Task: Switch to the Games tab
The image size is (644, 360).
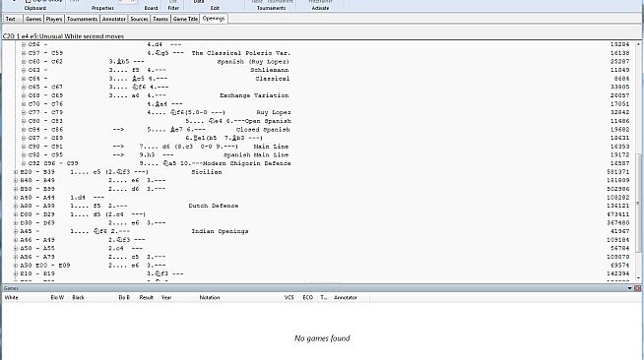Action: click(x=33, y=19)
